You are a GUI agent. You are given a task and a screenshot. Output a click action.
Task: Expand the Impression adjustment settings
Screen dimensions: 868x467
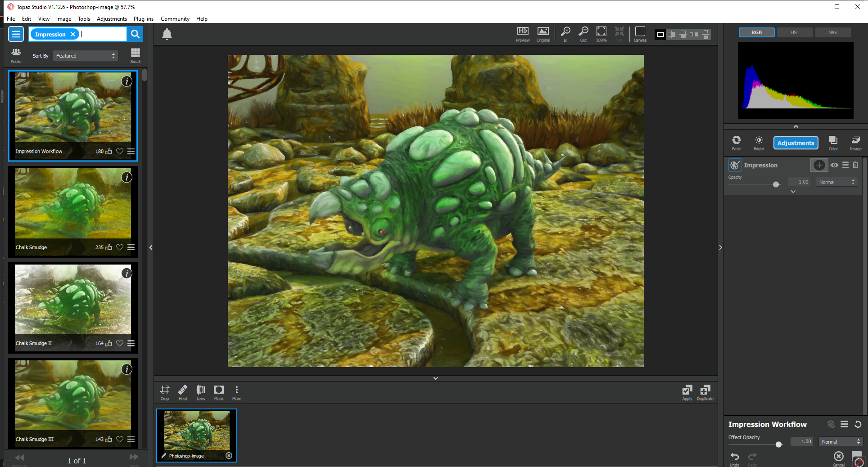[x=793, y=192]
